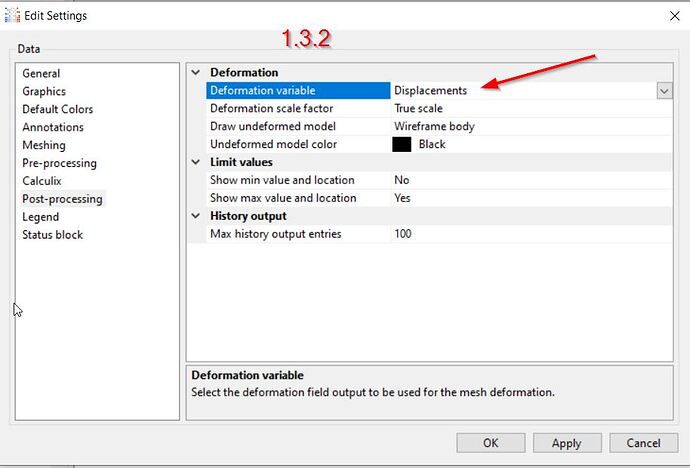Select the Show max value and location row
This screenshot has width=690, height=468.
pos(439,198)
